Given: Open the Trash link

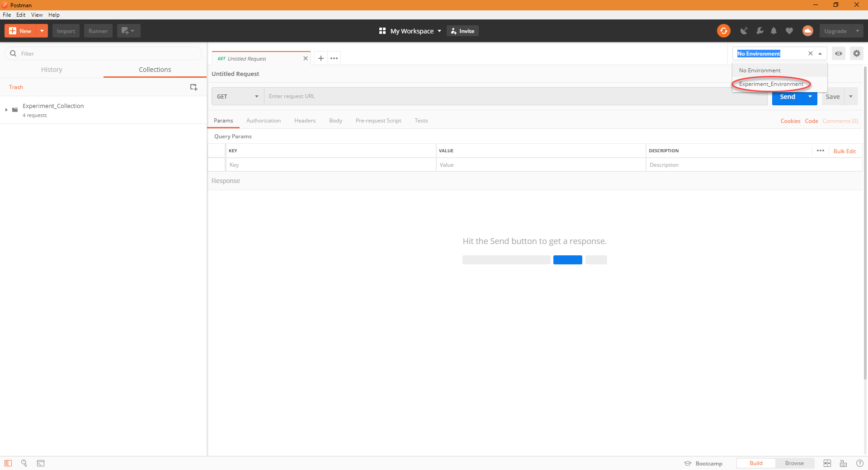Looking at the screenshot, I should click(x=16, y=87).
